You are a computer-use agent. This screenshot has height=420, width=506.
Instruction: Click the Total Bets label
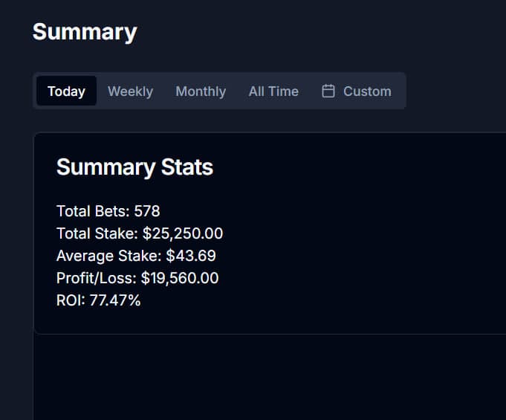pyautogui.click(x=93, y=211)
